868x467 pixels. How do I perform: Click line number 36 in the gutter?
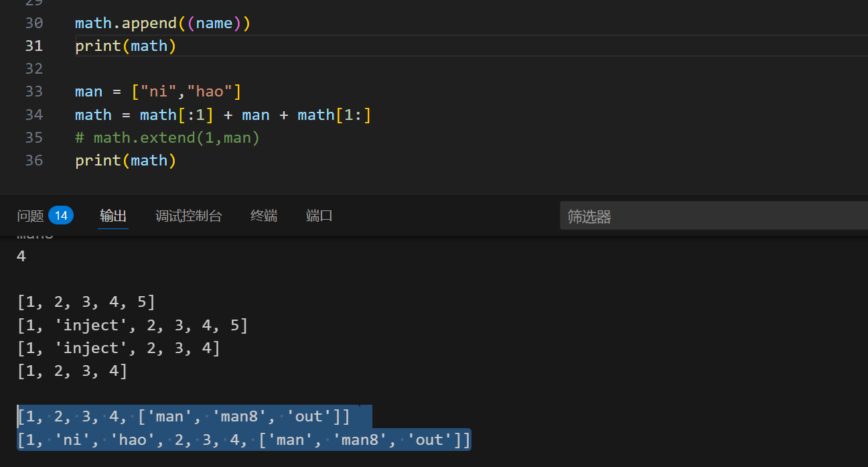pyautogui.click(x=33, y=160)
